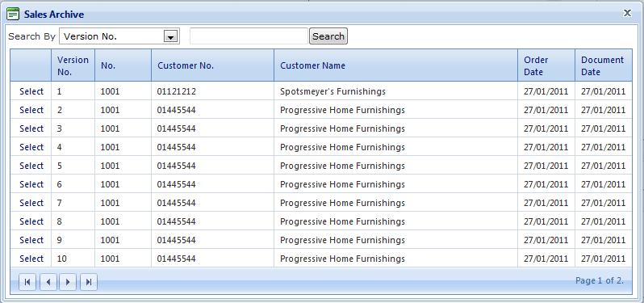Select the version 6 row

tap(31, 184)
